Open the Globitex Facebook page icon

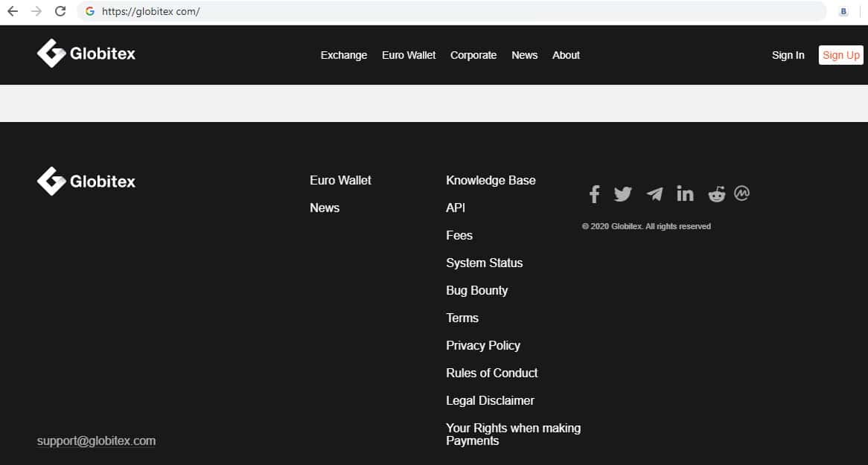594,194
